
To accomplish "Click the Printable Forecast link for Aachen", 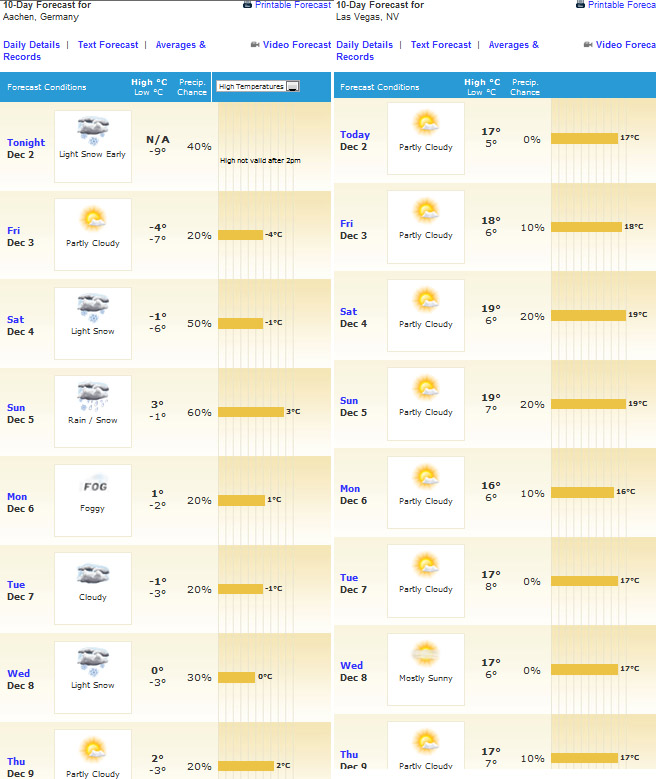I will point(292,5).
